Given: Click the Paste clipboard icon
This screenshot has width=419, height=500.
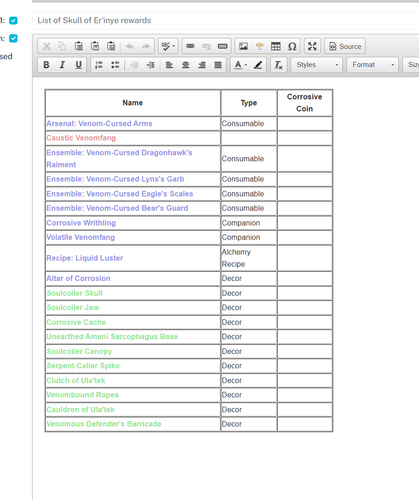Looking at the screenshot, I should tap(79, 46).
